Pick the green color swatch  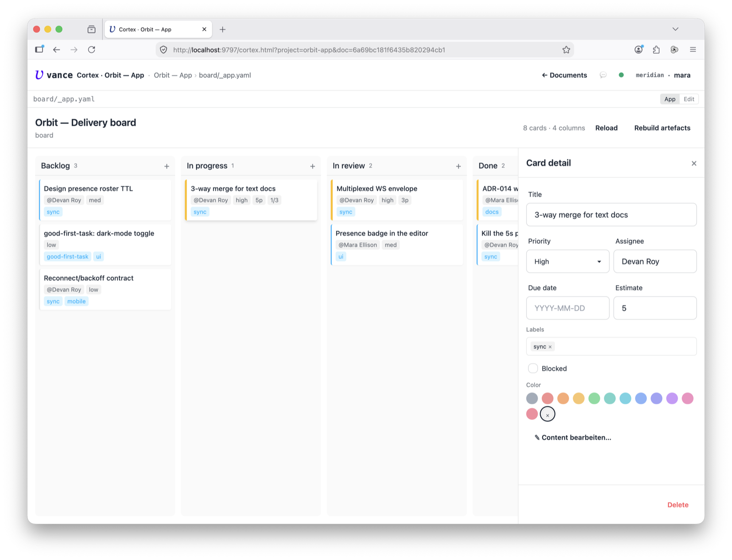pos(594,398)
